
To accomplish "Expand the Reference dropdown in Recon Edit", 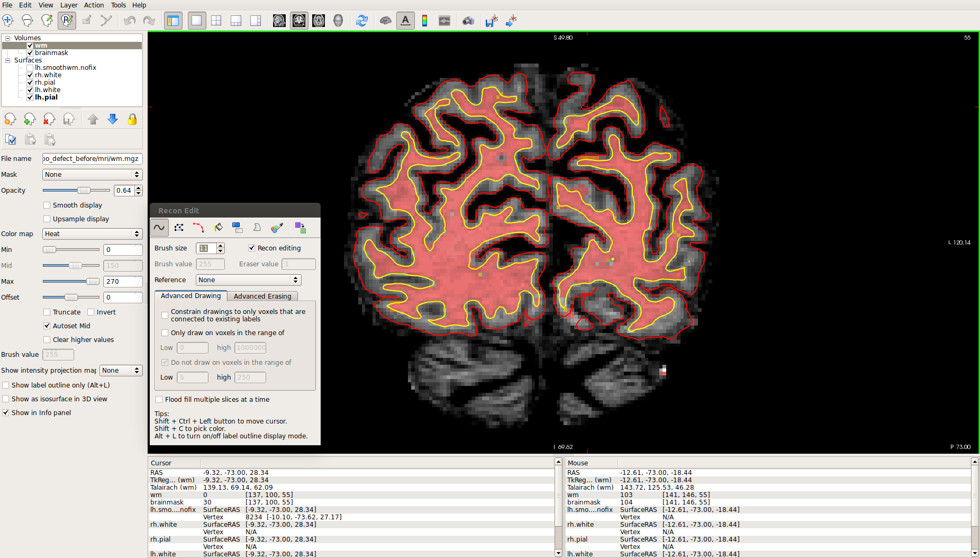I will 248,280.
